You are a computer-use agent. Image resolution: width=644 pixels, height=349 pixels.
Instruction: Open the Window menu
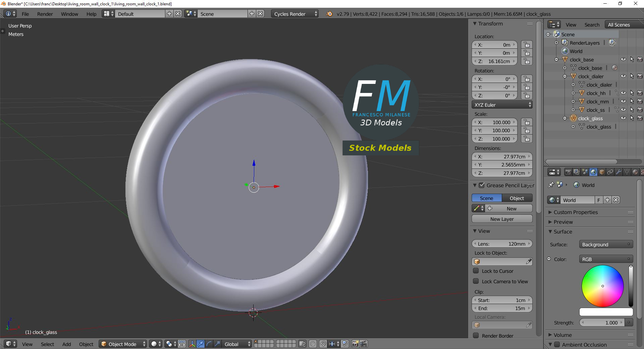pyautogui.click(x=69, y=14)
